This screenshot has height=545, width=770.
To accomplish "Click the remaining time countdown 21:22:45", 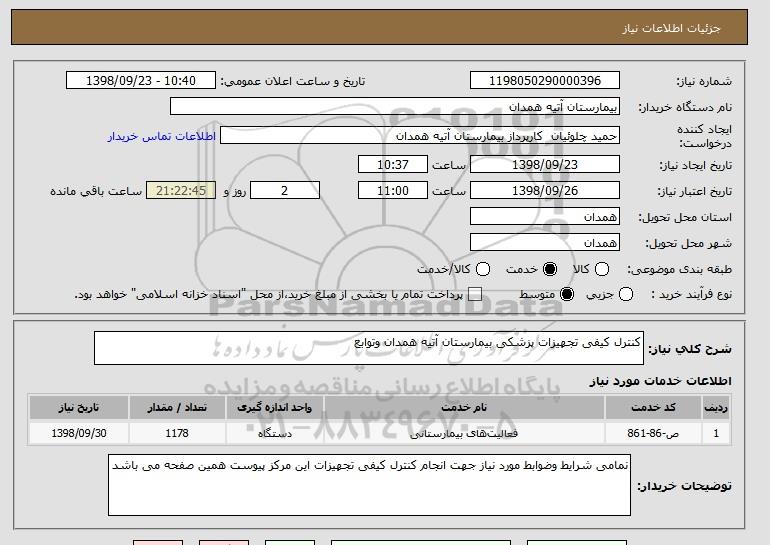I will point(181,191).
